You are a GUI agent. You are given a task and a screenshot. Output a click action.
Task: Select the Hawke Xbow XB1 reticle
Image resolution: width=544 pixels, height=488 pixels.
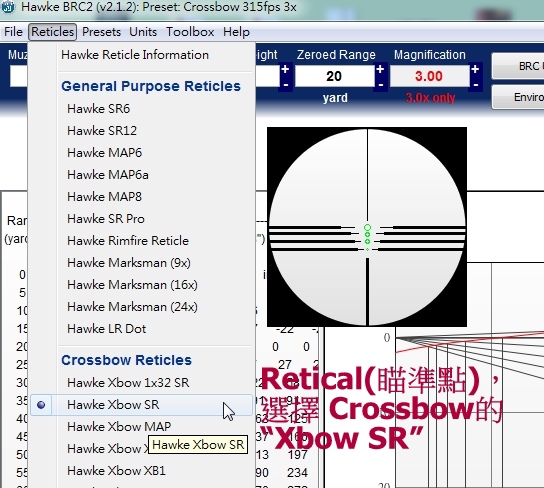tap(116, 471)
